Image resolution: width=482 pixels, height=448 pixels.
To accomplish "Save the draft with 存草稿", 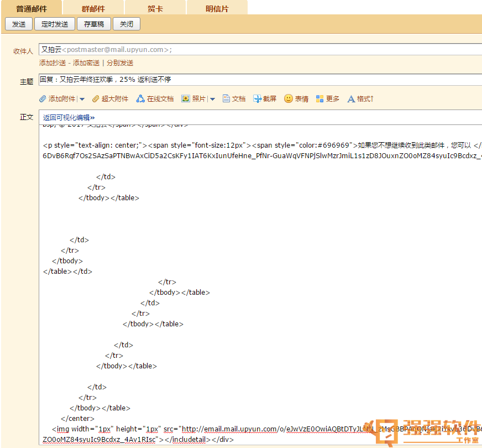I will [94, 24].
